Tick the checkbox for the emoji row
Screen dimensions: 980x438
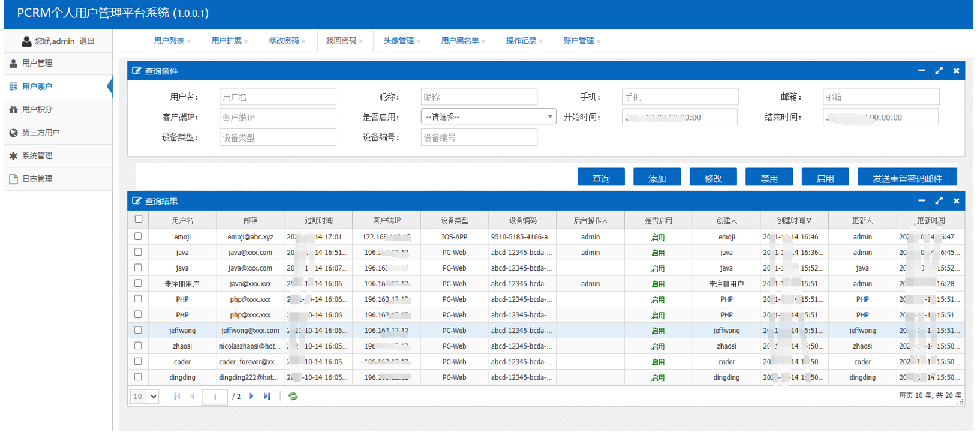point(139,236)
